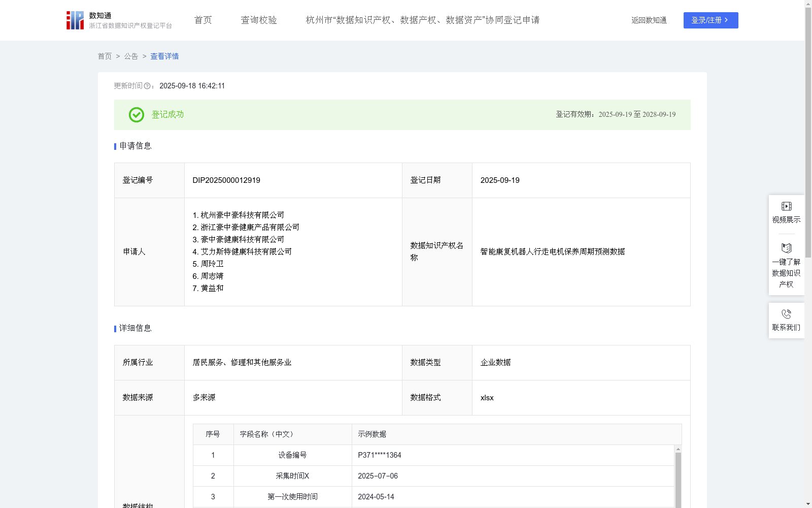Open 视频展示 video icon in side panel
The image size is (812, 508).
pyautogui.click(x=786, y=206)
